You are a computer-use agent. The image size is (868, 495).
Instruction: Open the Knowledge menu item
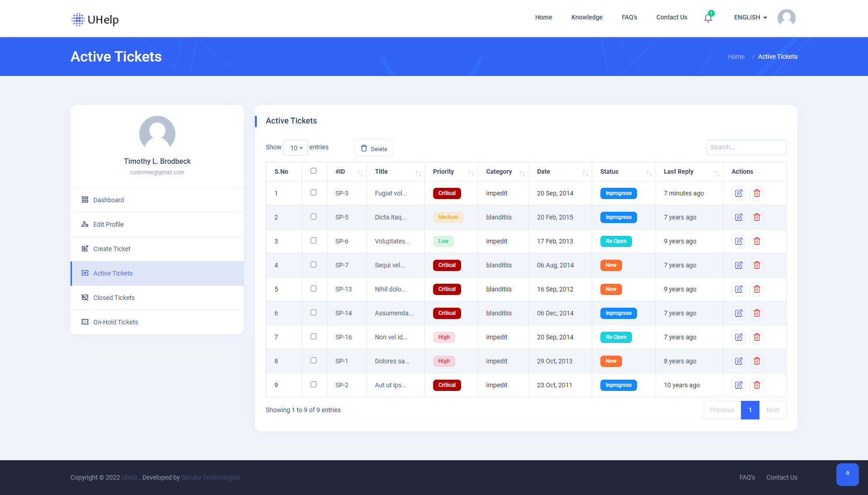click(586, 17)
